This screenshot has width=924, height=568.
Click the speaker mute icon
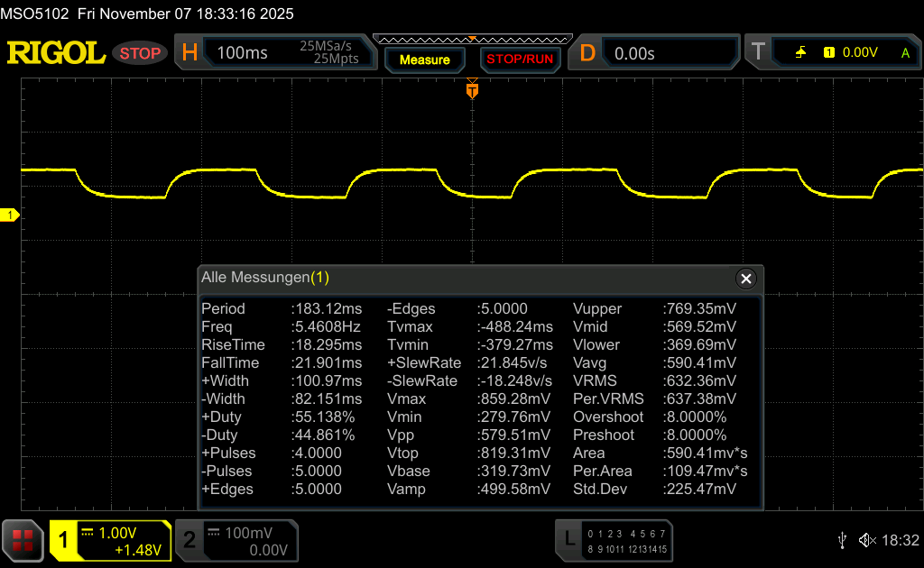(866, 540)
